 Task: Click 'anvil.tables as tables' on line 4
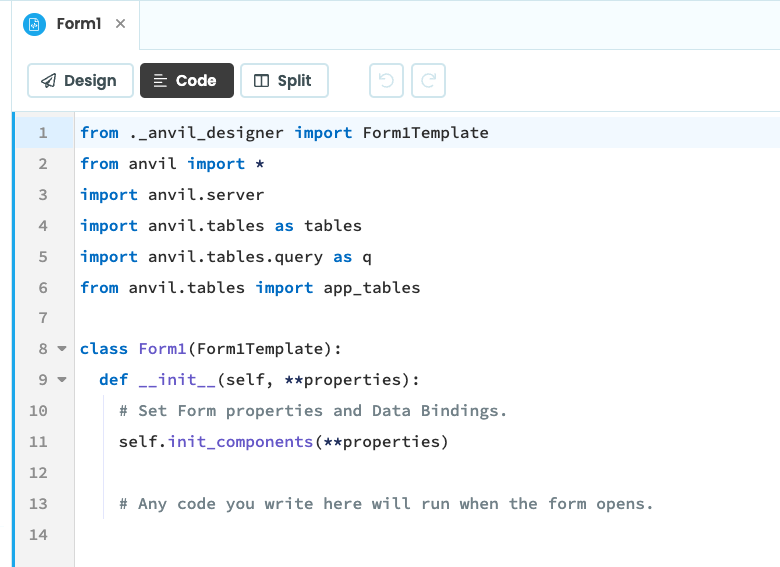(255, 226)
